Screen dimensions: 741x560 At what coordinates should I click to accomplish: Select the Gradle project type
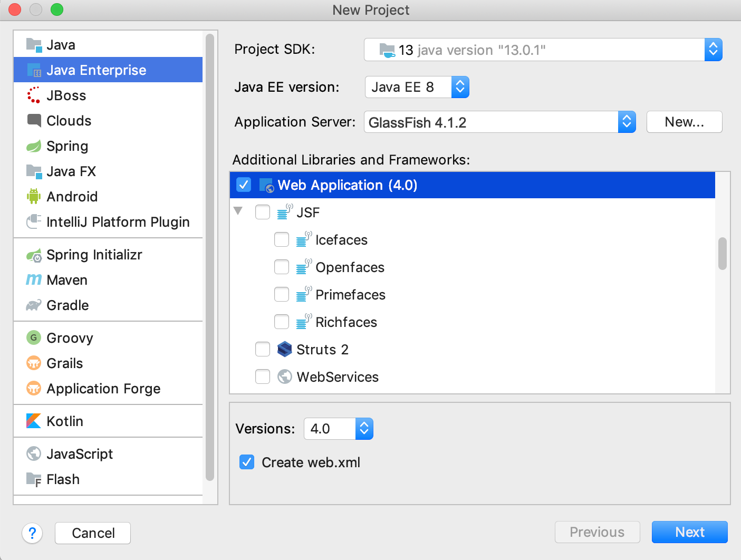pyautogui.click(x=108, y=305)
